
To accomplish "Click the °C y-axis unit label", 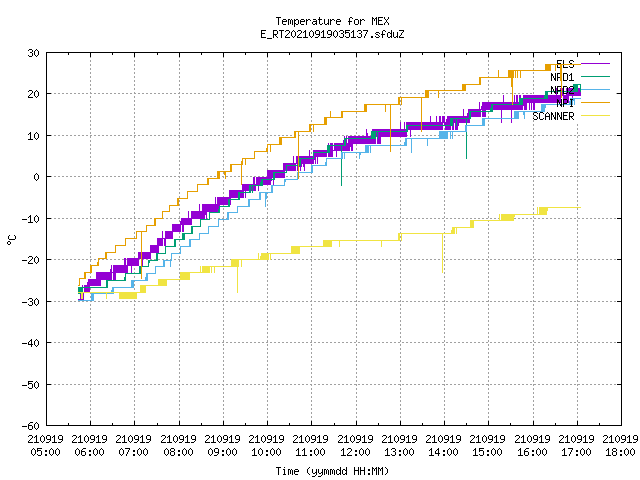I will tap(11, 240).
